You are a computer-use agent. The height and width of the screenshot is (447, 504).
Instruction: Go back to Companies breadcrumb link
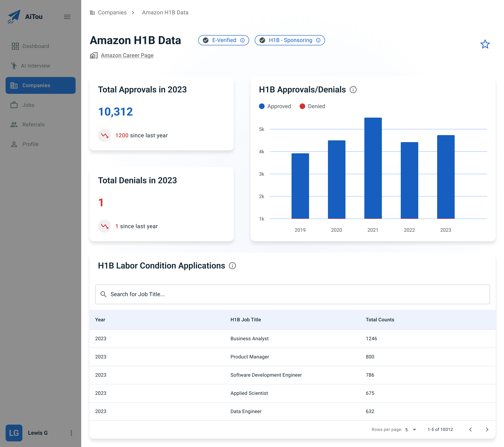112,13
